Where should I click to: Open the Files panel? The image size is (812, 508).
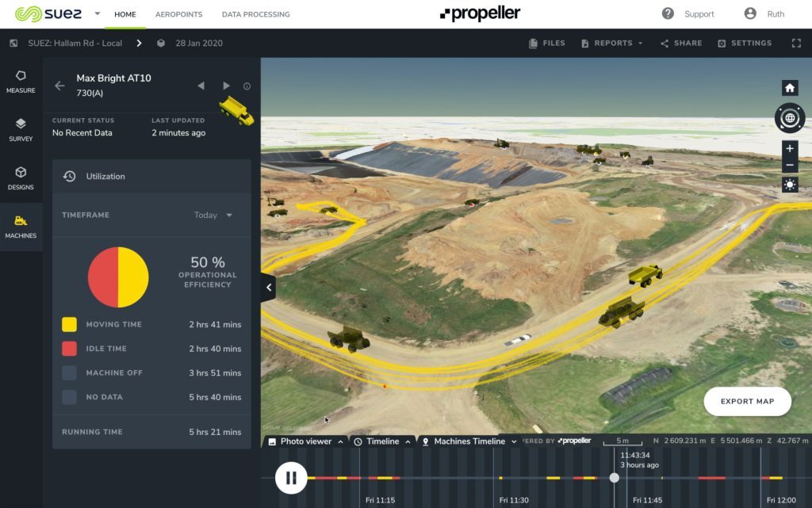546,43
